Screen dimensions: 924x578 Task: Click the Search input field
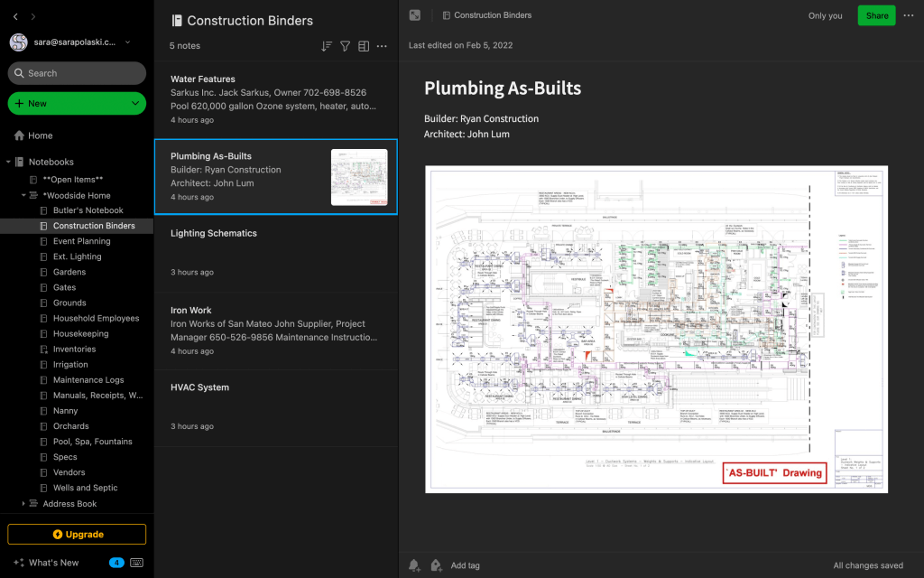(x=77, y=73)
